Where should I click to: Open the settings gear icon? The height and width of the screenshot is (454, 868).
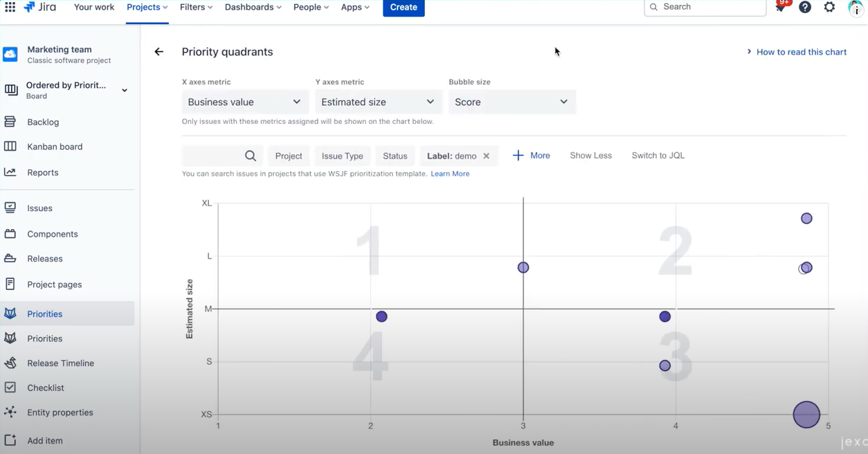(x=829, y=7)
